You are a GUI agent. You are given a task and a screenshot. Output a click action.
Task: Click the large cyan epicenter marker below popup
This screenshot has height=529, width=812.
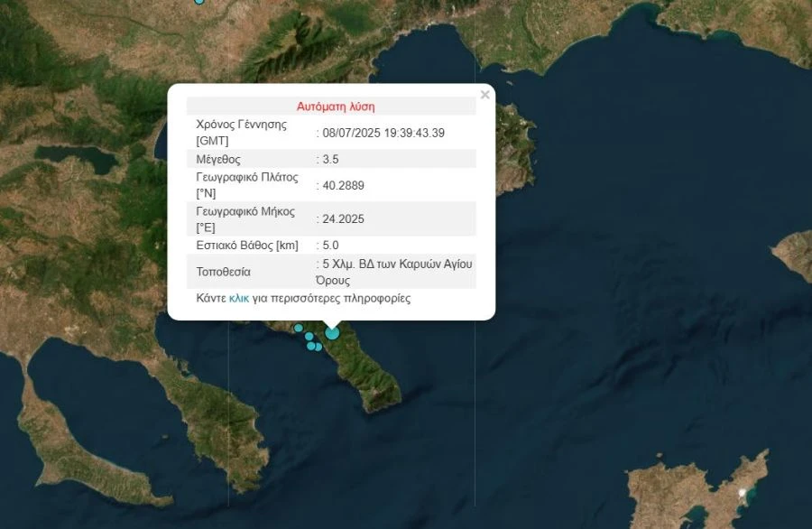332,333
